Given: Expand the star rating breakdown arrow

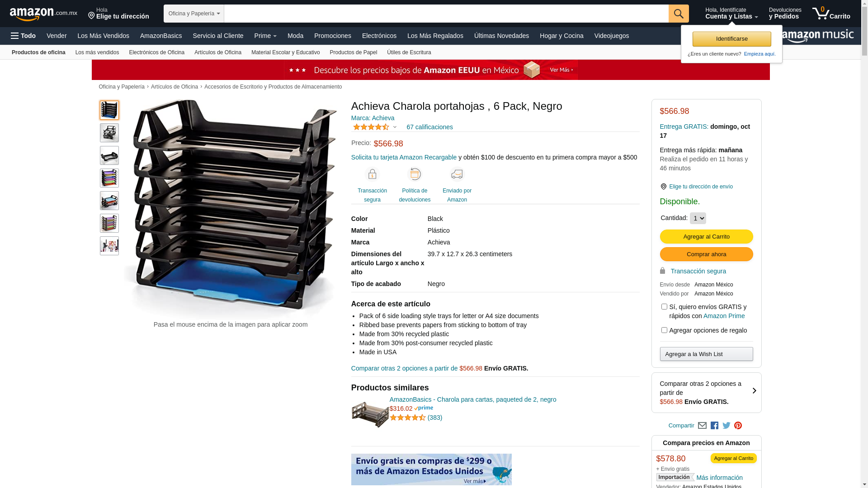Looking at the screenshot, I should click(x=395, y=127).
